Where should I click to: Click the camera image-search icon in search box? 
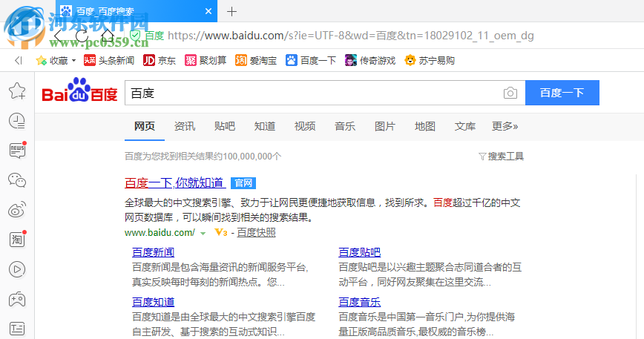click(x=510, y=93)
